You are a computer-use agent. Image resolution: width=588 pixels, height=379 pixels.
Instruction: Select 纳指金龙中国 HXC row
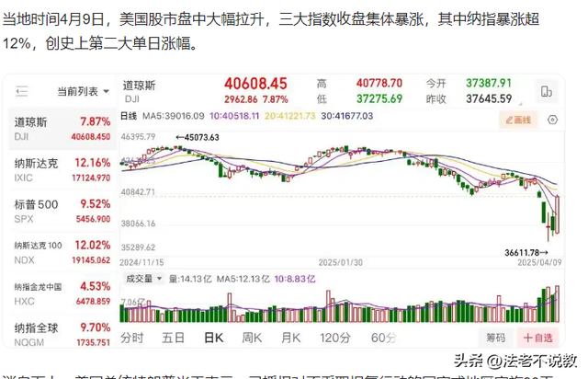[x=62, y=293]
